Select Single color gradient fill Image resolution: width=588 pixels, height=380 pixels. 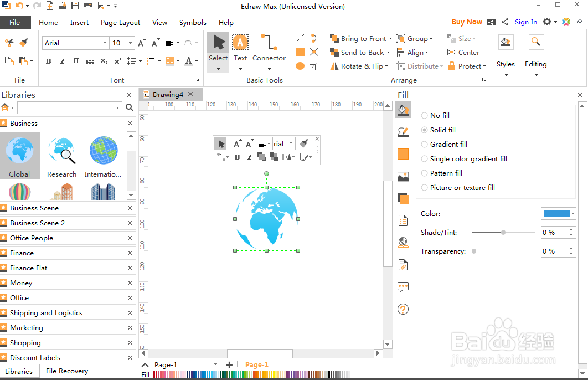(464, 158)
